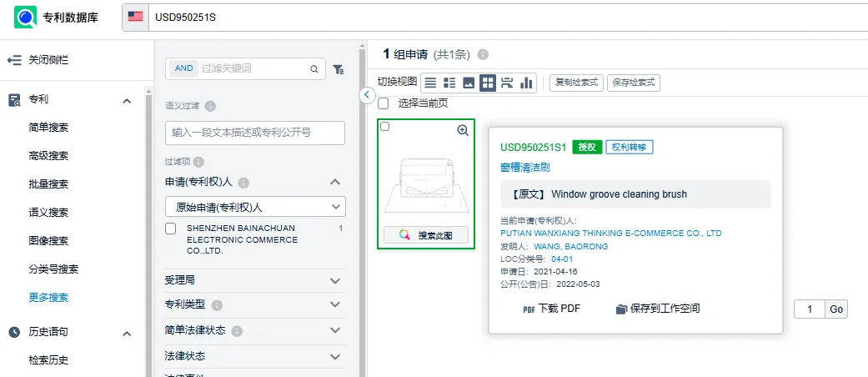This screenshot has height=377, width=868.
Task: Click the page number input field
Action: tap(810, 309)
